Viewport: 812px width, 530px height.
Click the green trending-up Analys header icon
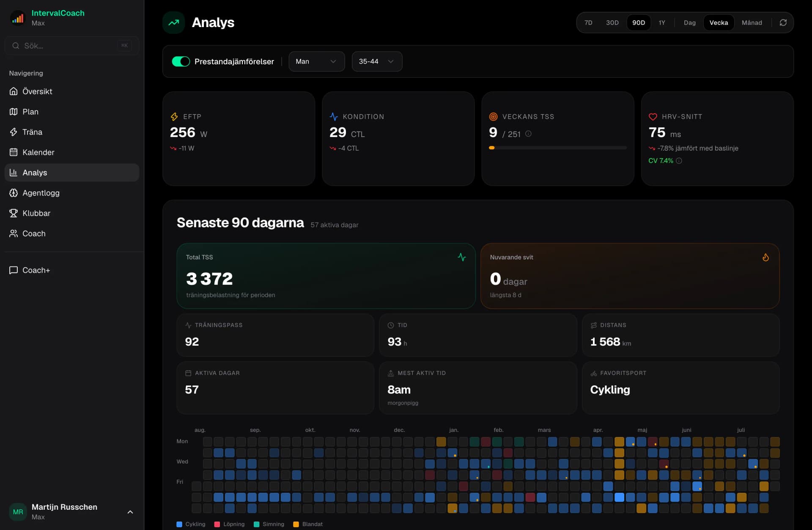tap(174, 23)
